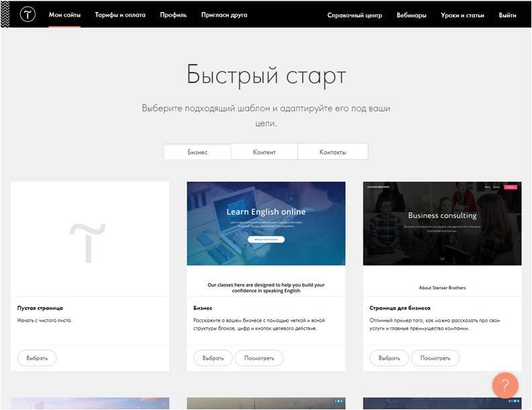This screenshot has height=410, width=532.
Task: Go to Тарифы и оплата
Action: (120, 15)
